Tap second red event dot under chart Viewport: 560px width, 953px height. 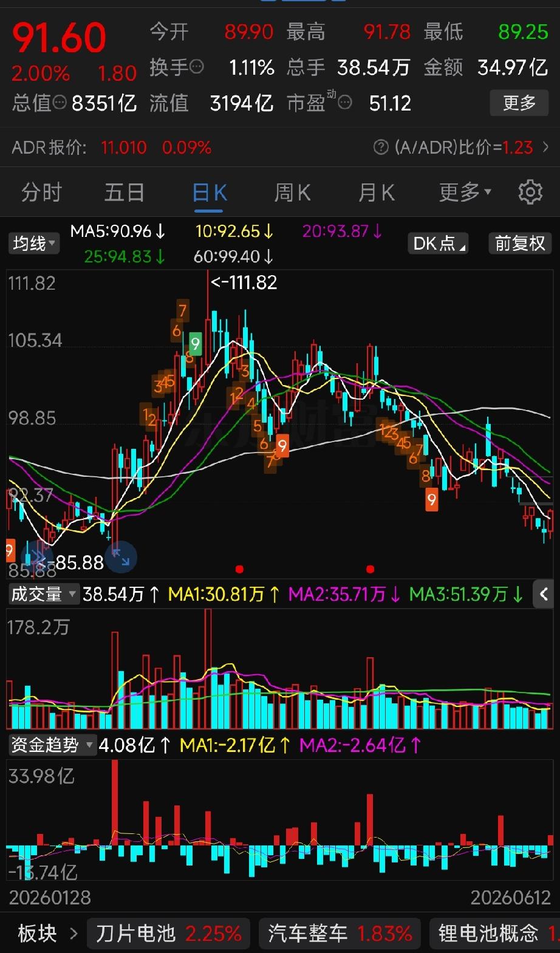(370, 569)
